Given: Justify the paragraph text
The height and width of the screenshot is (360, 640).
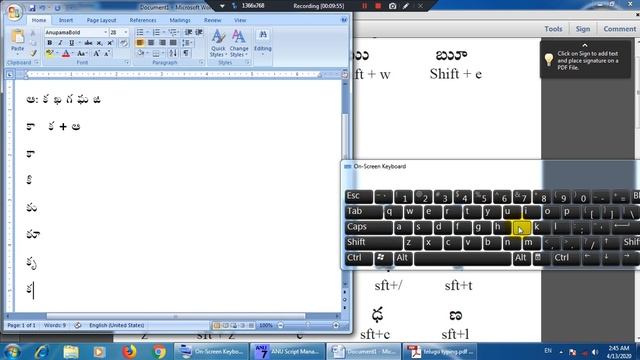Looking at the screenshot, I should [173, 43].
